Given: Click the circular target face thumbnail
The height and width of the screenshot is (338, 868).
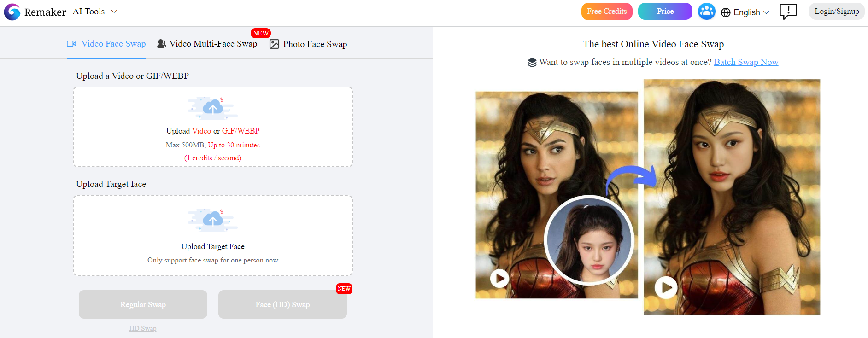Looking at the screenshot, I should pos(589,240).
